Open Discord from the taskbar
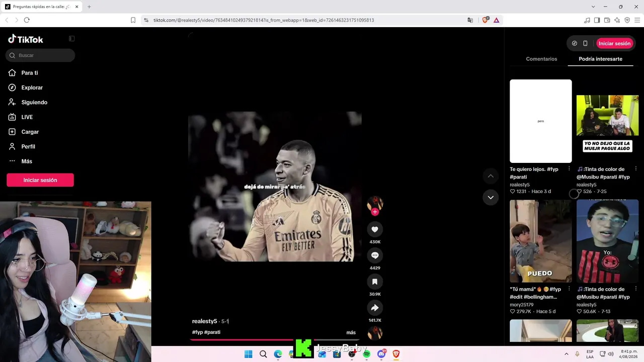 (381, 354)
